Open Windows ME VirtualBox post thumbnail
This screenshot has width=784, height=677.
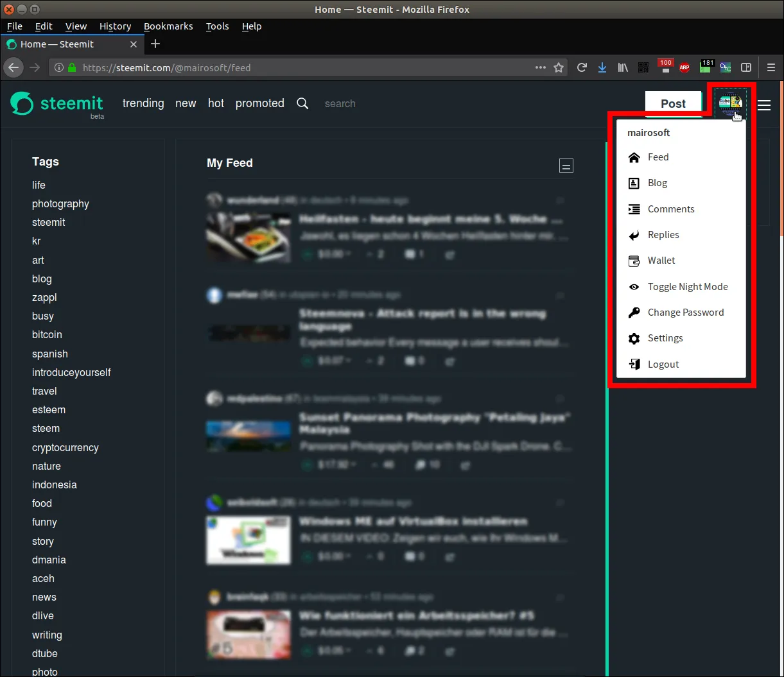[247, 540]
